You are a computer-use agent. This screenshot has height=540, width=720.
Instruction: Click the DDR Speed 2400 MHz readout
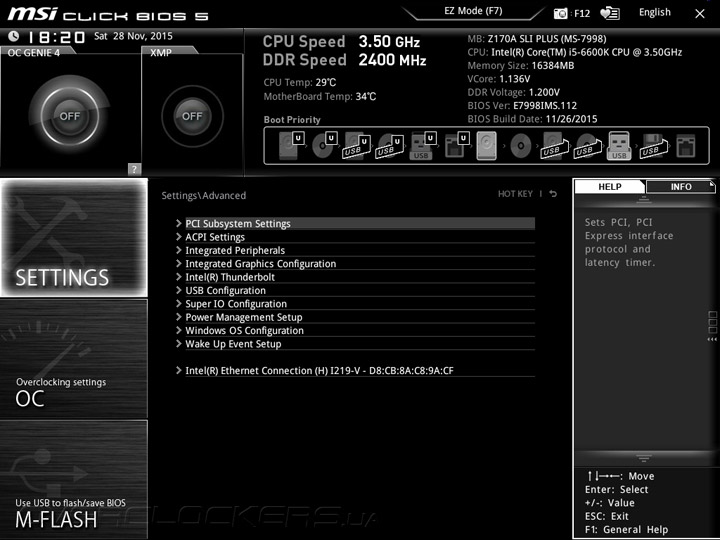point(344,60)
